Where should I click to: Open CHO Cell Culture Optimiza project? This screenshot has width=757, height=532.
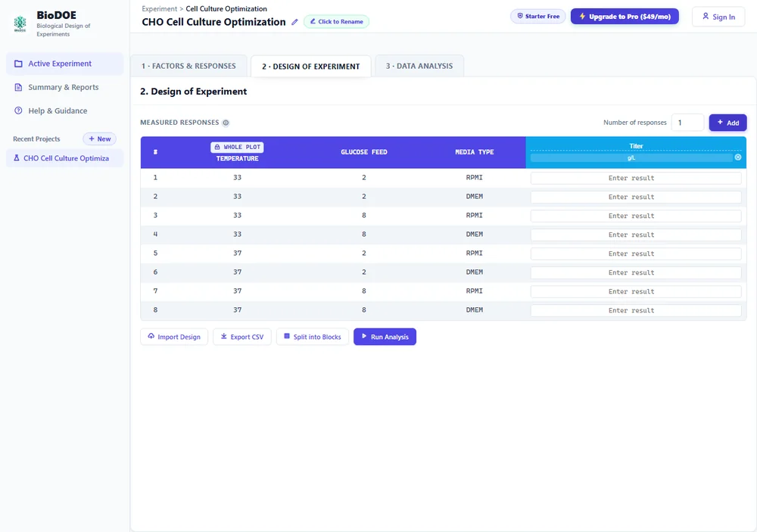click(x=64, y=158)
